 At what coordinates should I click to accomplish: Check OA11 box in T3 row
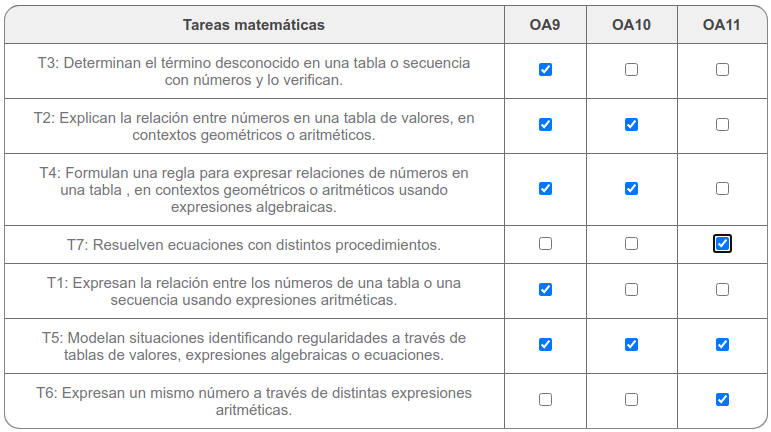(722, 70)
